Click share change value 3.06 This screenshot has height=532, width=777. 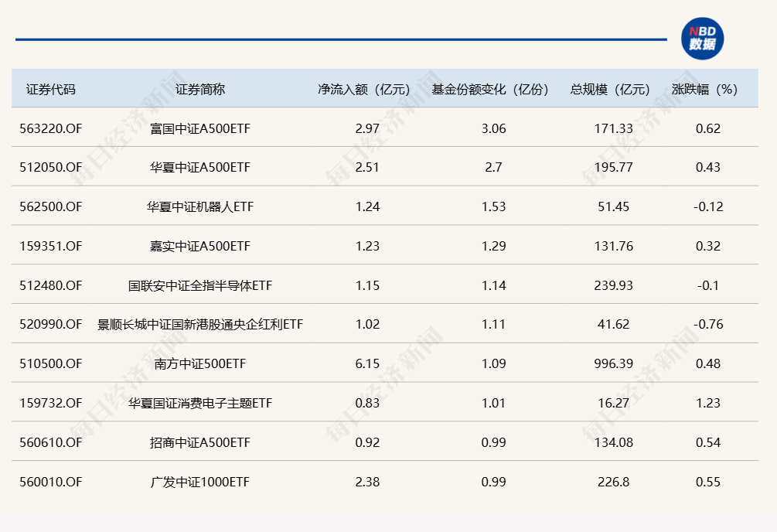click(493, 128)
